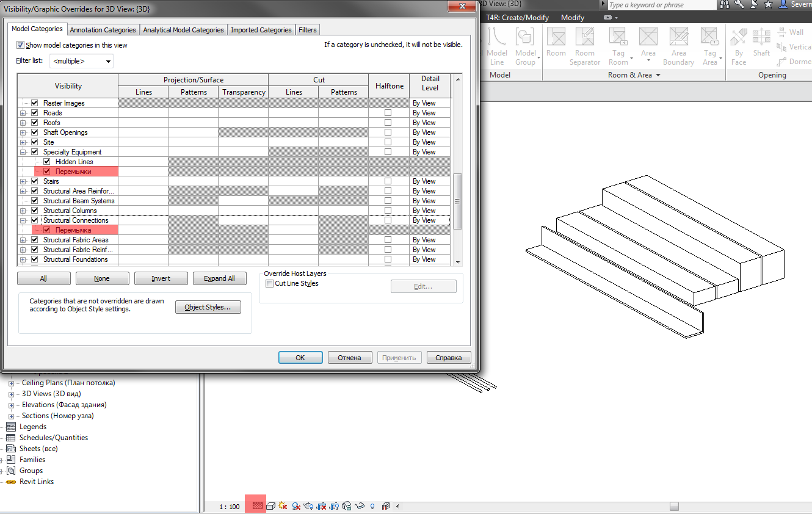Click the Detail Level icon in view control bar
The width and height of the screenshot is (812, 514).
[257, 505]
